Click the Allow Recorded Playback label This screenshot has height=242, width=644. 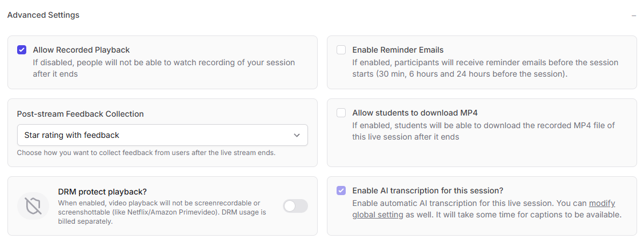[x=81, y=50]
